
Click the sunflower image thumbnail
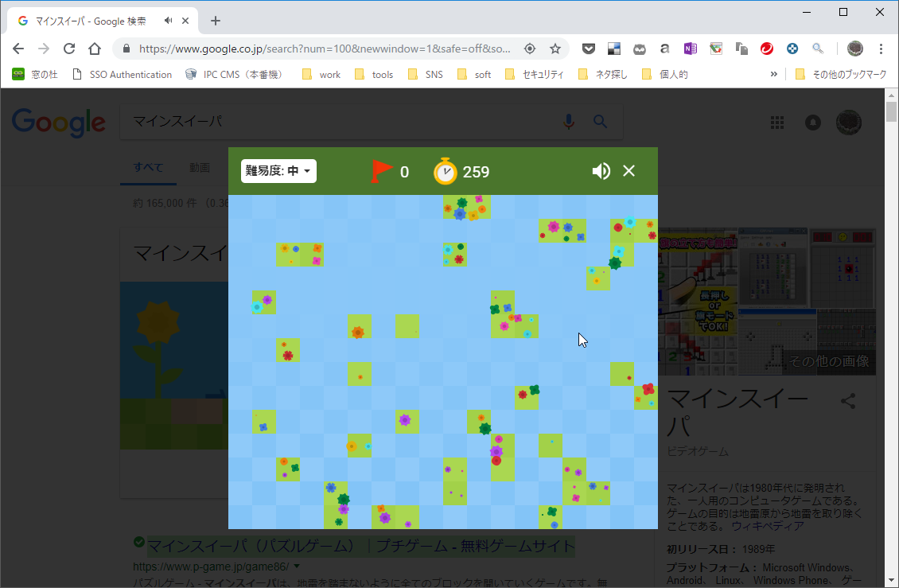174,365
